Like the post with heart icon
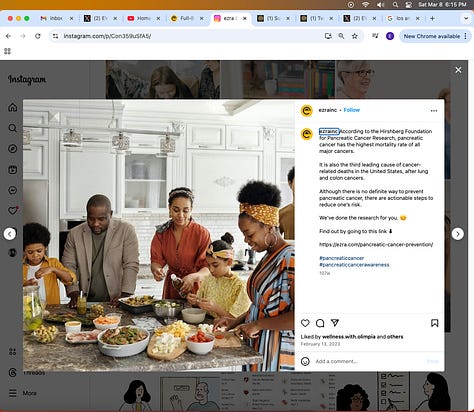474x412 pixels. (x=305, y=323)
